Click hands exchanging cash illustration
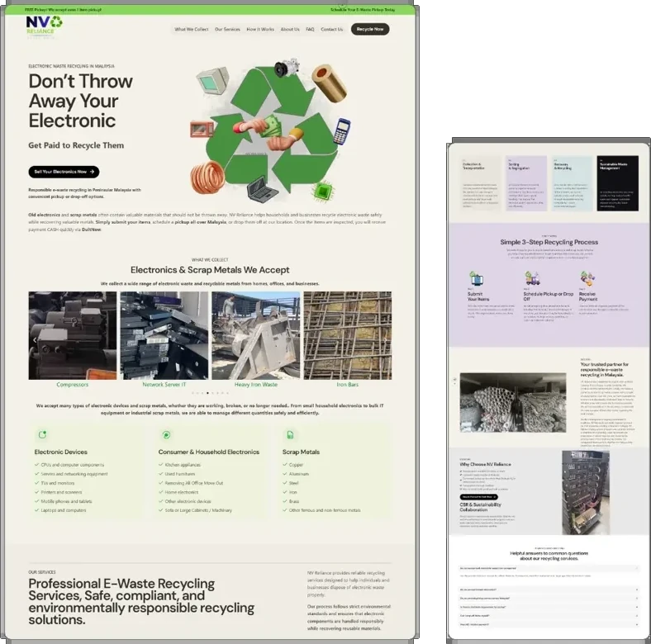Image resolution: width=651 pixels, height=644 pixels. point(270,132)
